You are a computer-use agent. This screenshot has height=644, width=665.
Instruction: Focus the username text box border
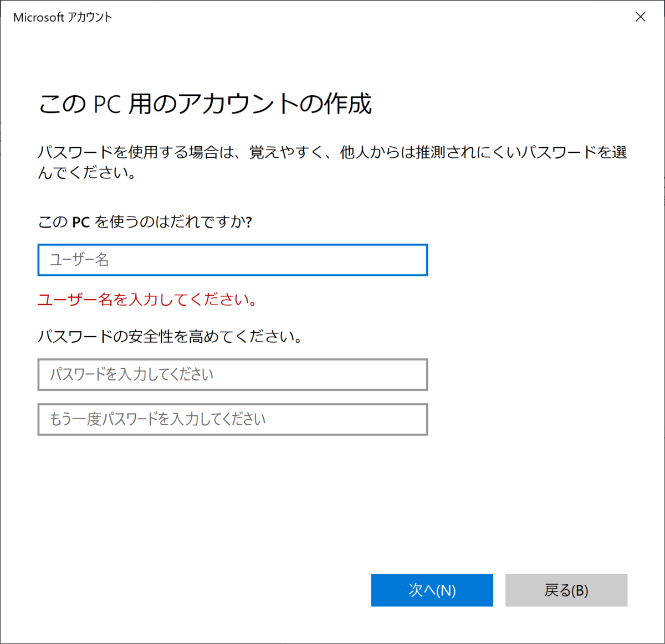[233, 246]
